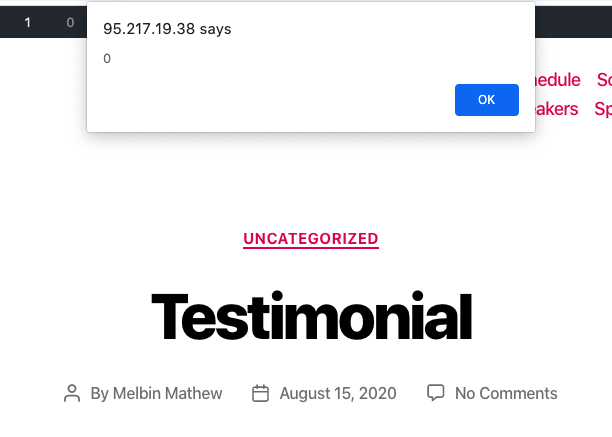Select the updates count 1 in admin bar
This screenshot has width=612, height=437.
(x=27, y=23)
